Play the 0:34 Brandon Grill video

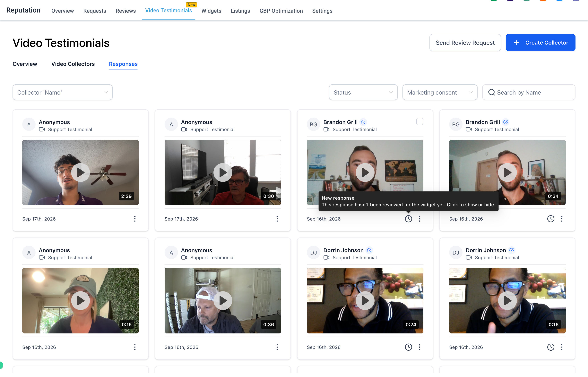click(x=507, y=172)
